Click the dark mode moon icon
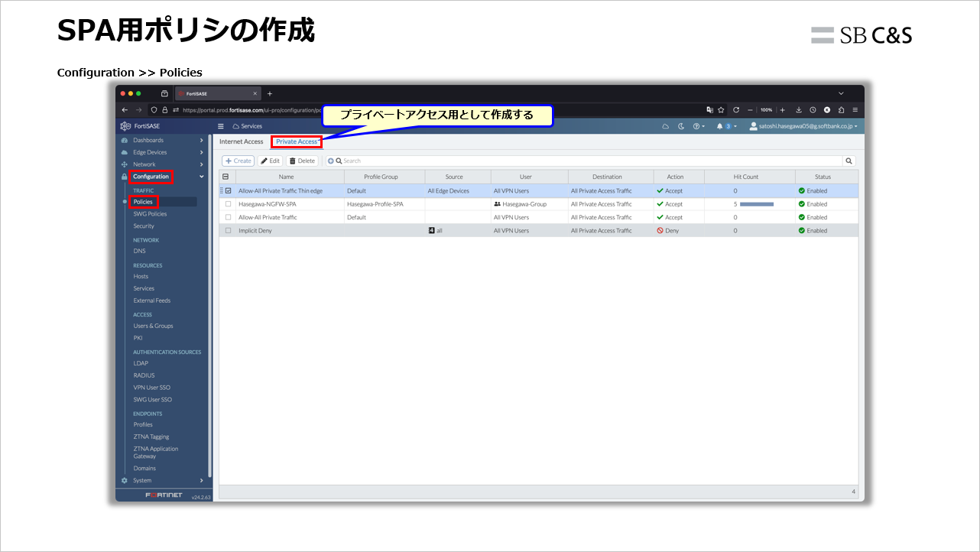Image resolution: width=980 pixels, height=552 pixels. [x=681, y=126]
